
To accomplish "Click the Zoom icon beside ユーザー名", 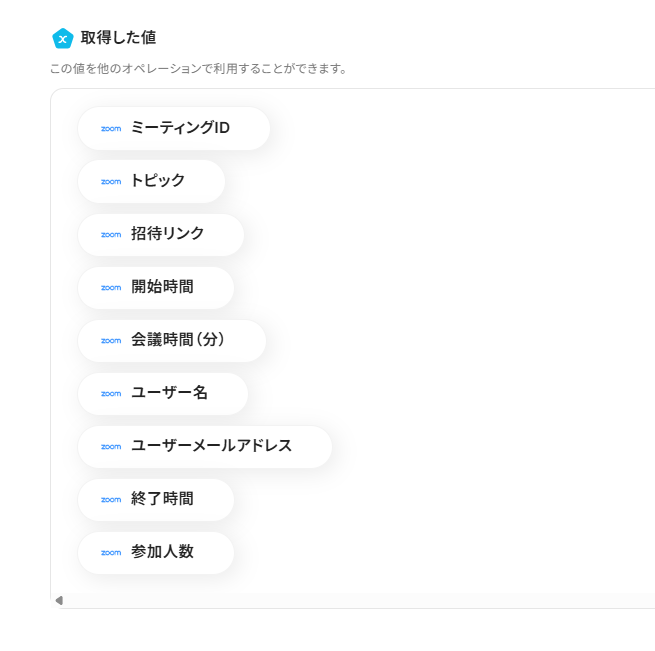I will pyautogui.click(x=111, y=394).
